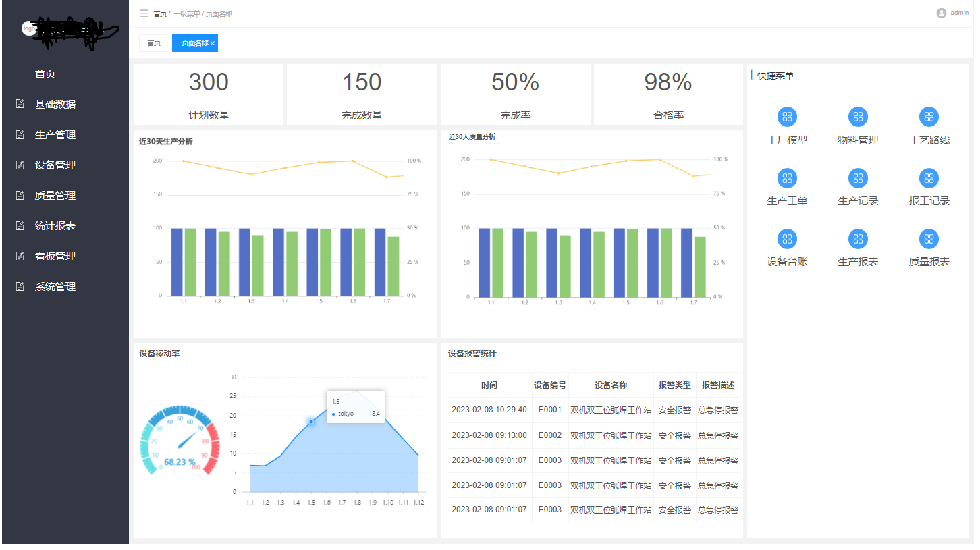Click the admin user avatar icon

pos(942,13)
